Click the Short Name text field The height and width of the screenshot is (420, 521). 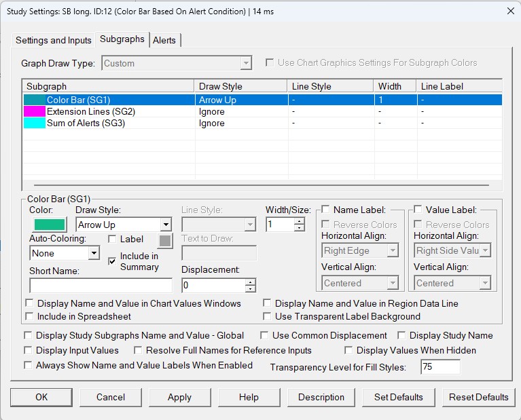click(101, 285)
